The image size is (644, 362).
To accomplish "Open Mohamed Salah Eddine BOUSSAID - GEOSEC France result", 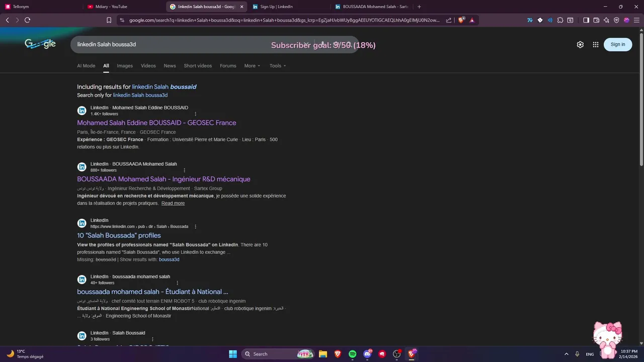I will (156, 123).
